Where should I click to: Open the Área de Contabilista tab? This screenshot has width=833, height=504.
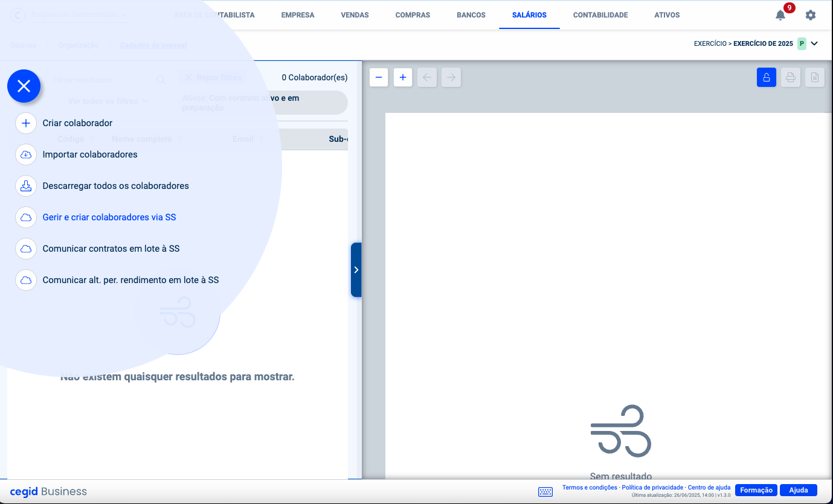point(214,15)
